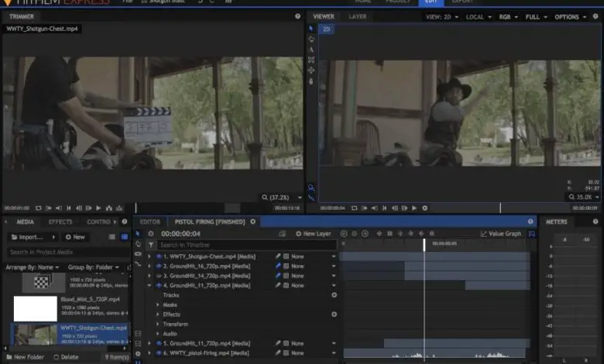Viewport: 604px width, 364px height.
Task: Open the FULL resolution dropdown
Action: click(x=536, y=17)
